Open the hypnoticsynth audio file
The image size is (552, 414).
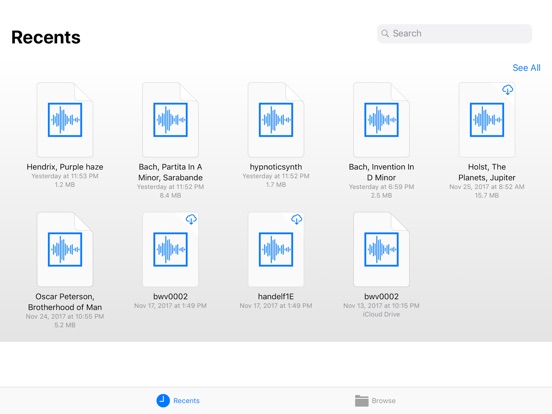tap(276, 120)
